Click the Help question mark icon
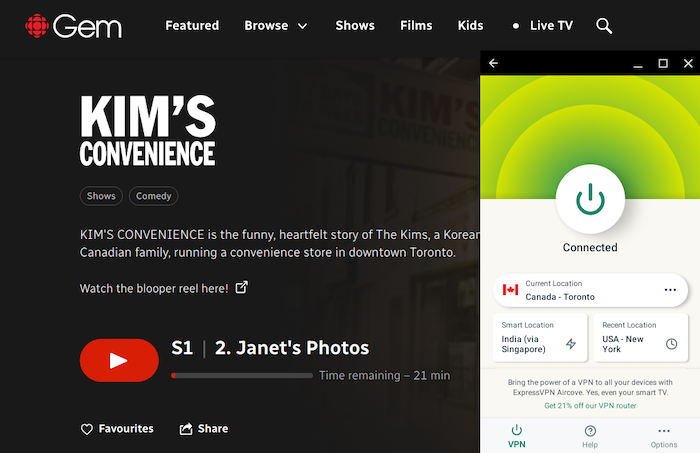 pos(590,431)
